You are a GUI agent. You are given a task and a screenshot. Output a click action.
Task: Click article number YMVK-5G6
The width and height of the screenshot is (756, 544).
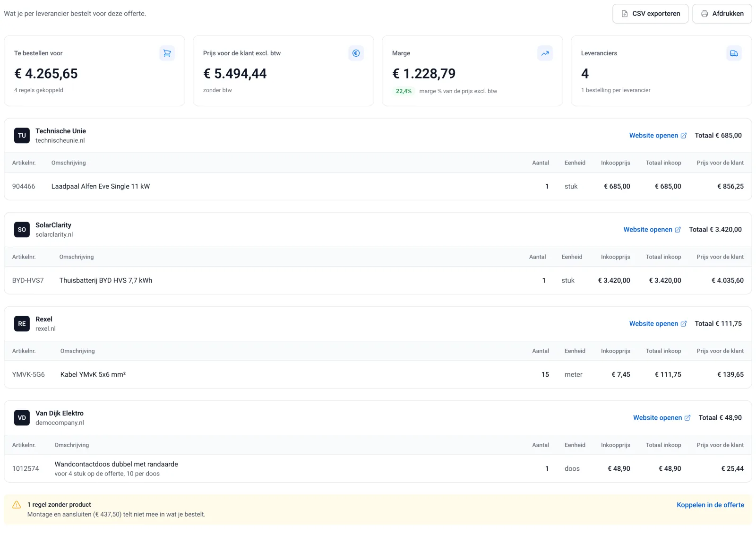[x=28, y=374]
